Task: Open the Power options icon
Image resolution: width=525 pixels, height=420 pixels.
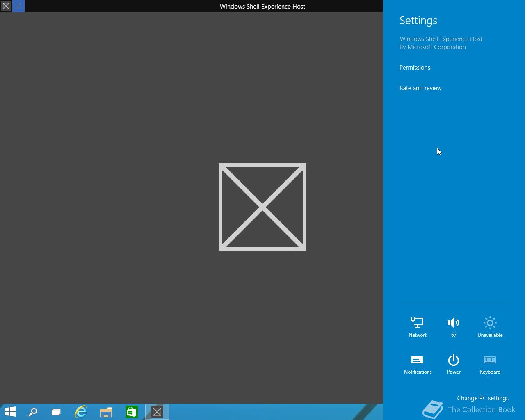Action: 454,364
